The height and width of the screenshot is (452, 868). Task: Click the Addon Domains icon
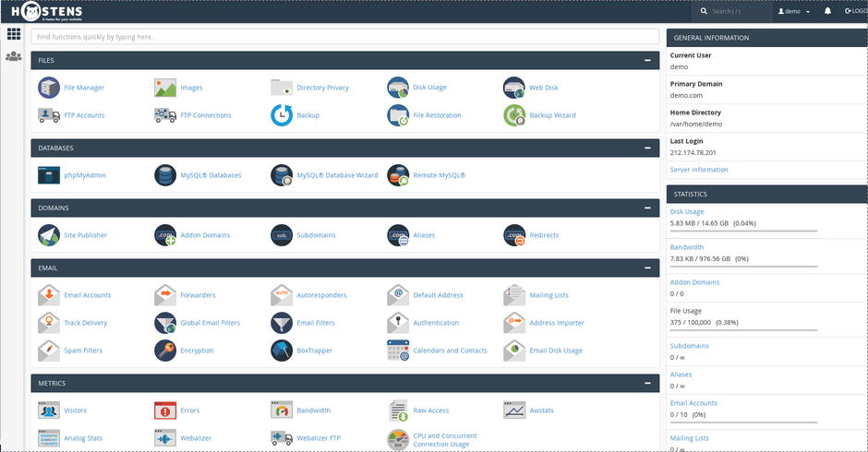[165, 235]
